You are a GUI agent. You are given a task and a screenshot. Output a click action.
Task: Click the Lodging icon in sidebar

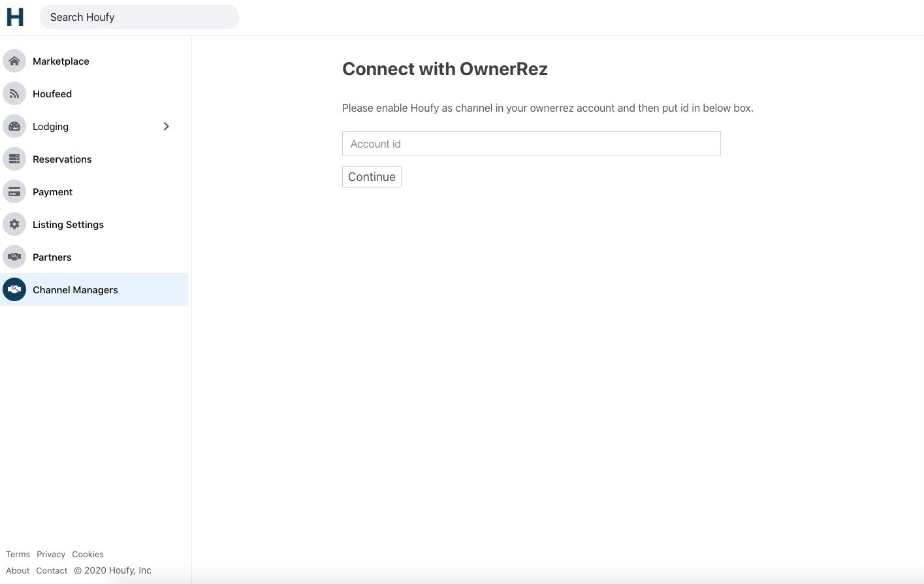tap(14, 126)
